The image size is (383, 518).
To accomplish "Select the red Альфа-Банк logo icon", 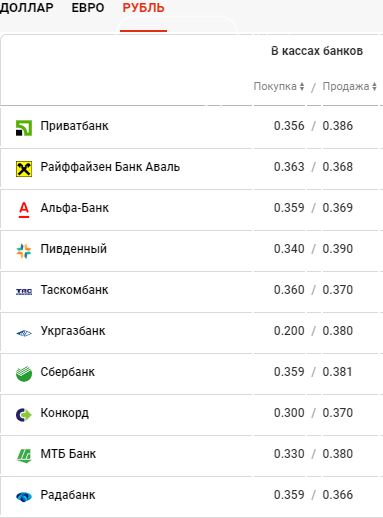I will (x=24, y=210).
